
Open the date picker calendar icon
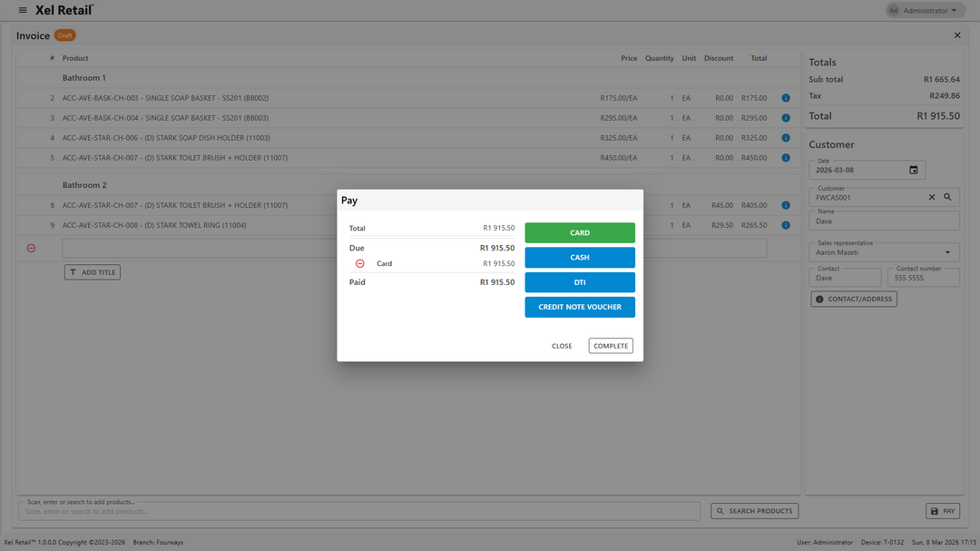click(x=913, y=170)
